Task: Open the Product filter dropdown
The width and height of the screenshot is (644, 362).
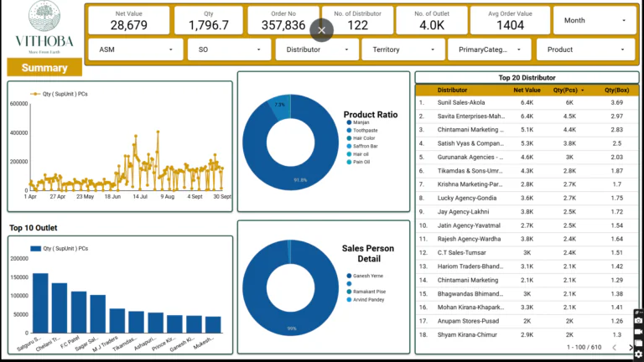Action: point(585,49)
